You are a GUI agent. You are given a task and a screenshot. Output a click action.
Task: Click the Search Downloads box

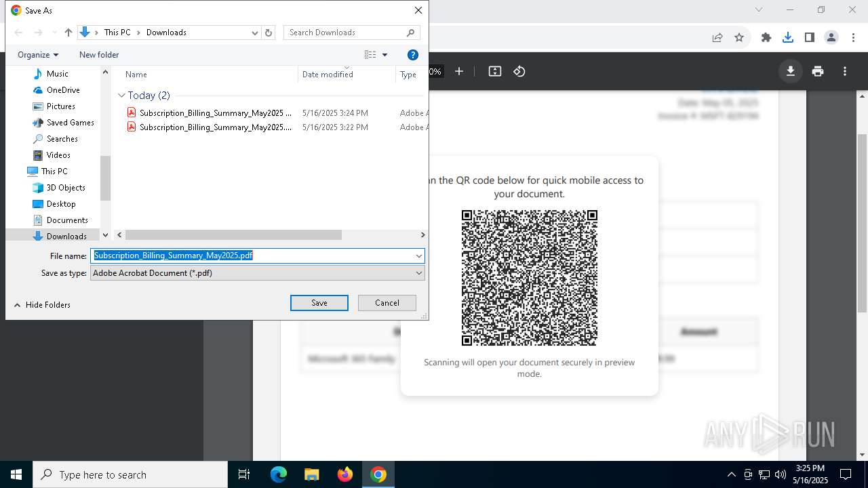(x=351, y=33)
